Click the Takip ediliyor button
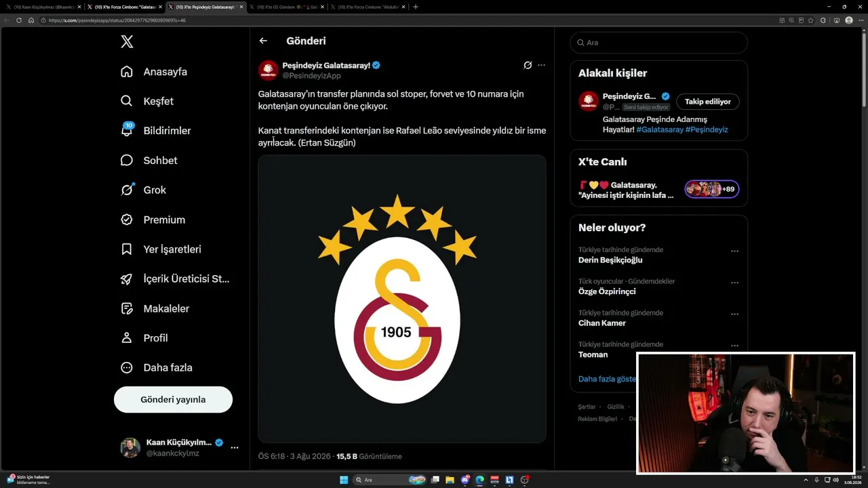Viewport: 868px width, 488px height. tap(708, 102)
